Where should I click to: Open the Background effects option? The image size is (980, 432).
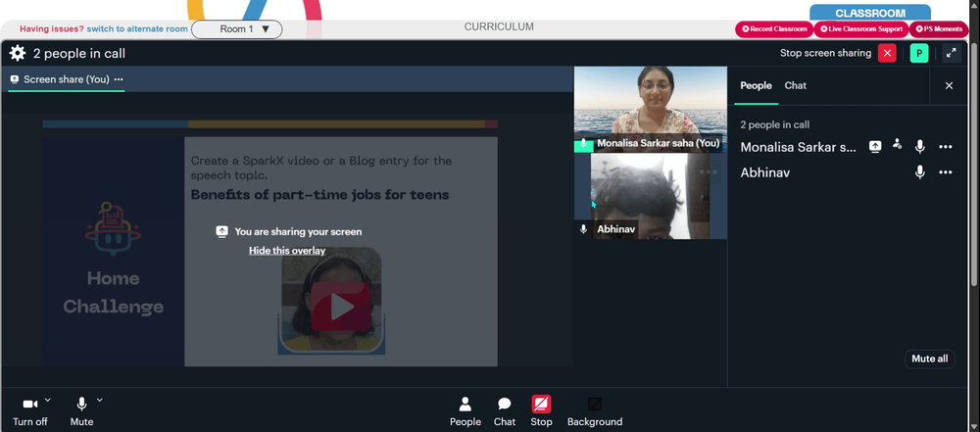coord(595,411)
